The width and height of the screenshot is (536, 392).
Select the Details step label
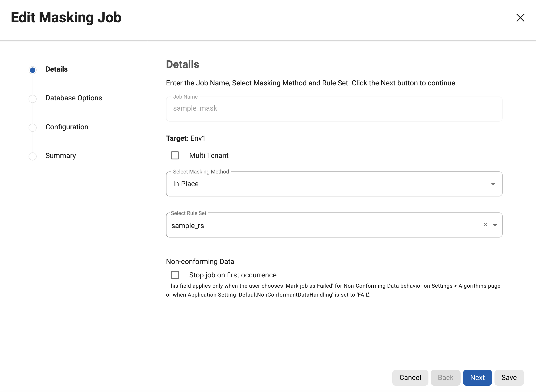pyautogui.click(x=56, y=69)
